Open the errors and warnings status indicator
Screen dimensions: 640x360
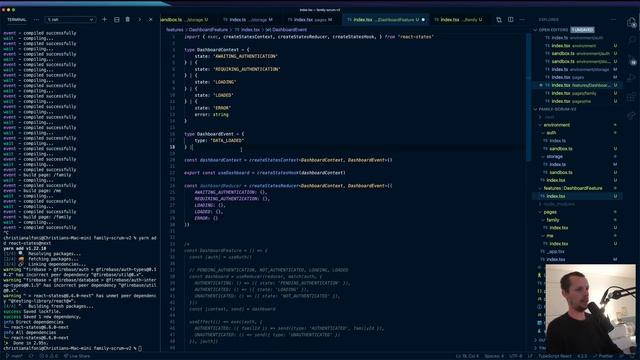[49, 356]
